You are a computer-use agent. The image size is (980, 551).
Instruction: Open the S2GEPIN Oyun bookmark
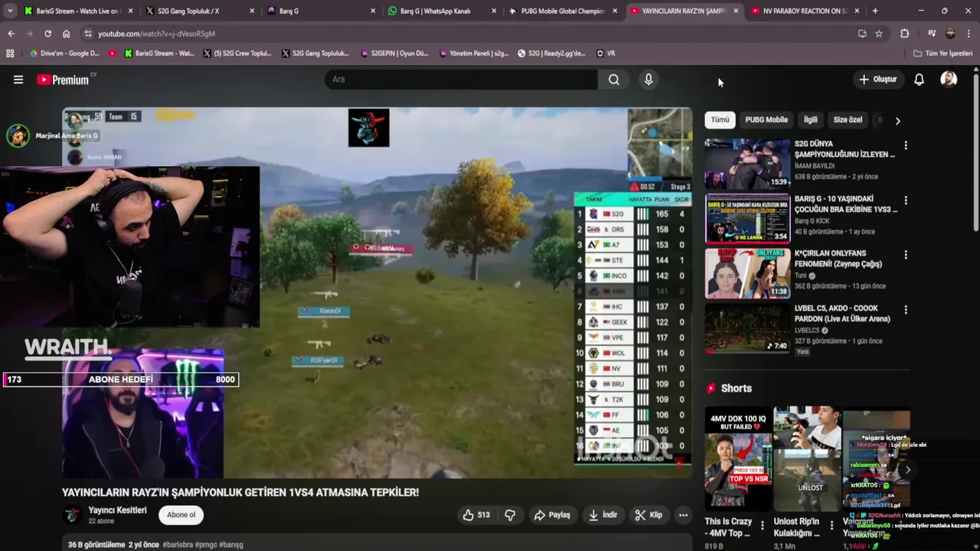click(394, 54)
